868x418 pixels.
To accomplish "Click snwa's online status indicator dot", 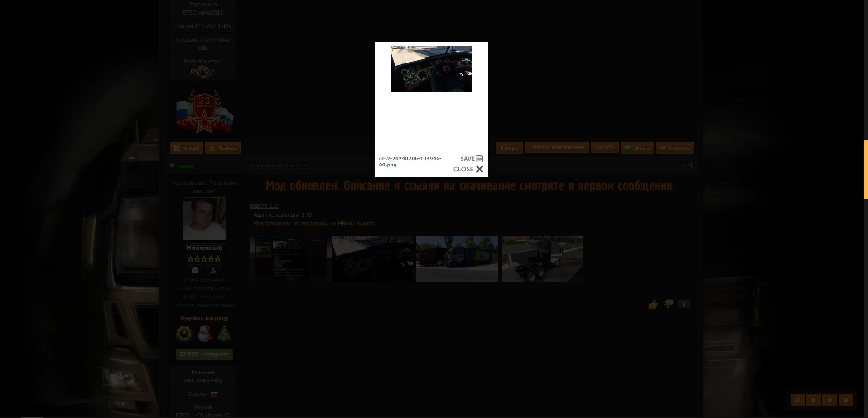I will (x=172, y=166).
